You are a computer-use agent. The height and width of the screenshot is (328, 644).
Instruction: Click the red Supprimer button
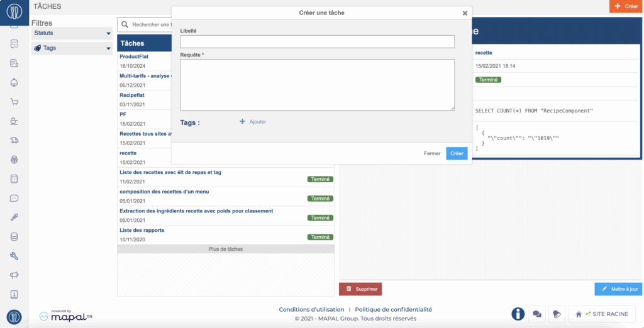coord(360,289)
